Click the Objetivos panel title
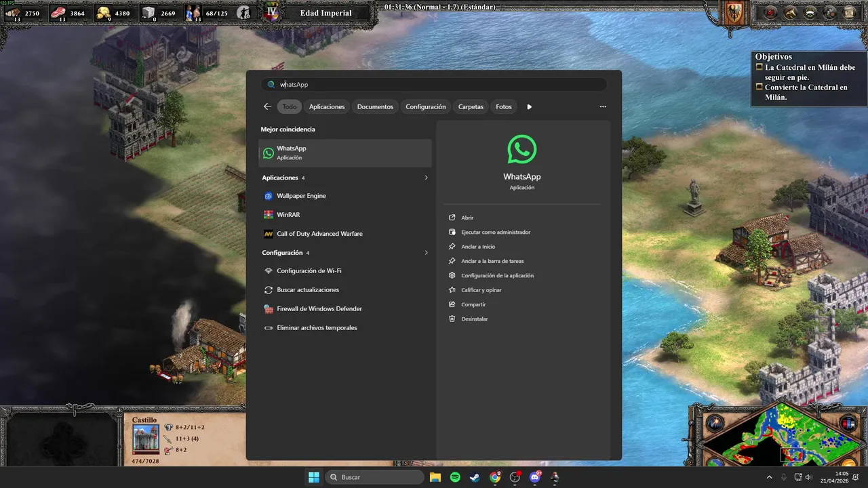The height and width of the screenshot is (488, 868). click(x=774, y=57)
